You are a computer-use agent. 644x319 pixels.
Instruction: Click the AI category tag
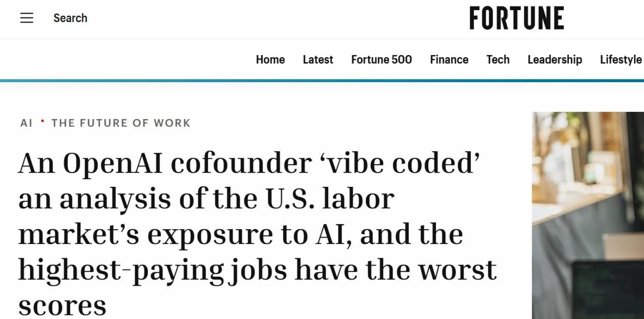pos(26,123)
